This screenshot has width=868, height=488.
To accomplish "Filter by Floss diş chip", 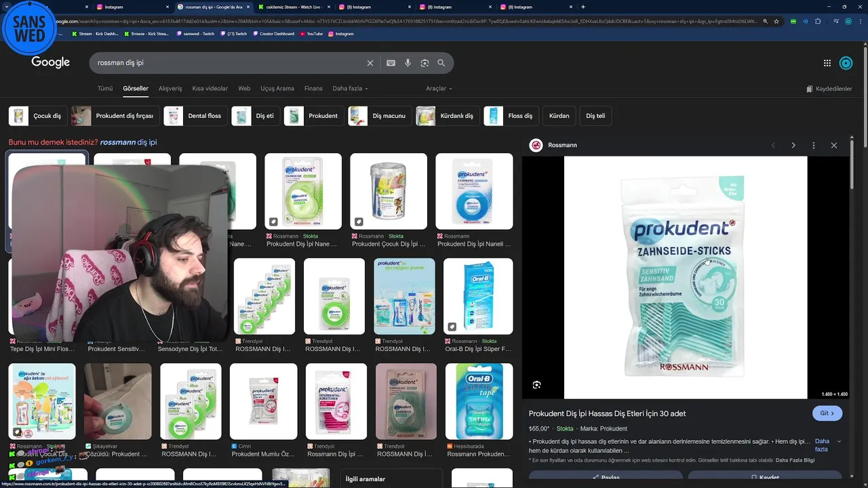I will tap(511, 116).
